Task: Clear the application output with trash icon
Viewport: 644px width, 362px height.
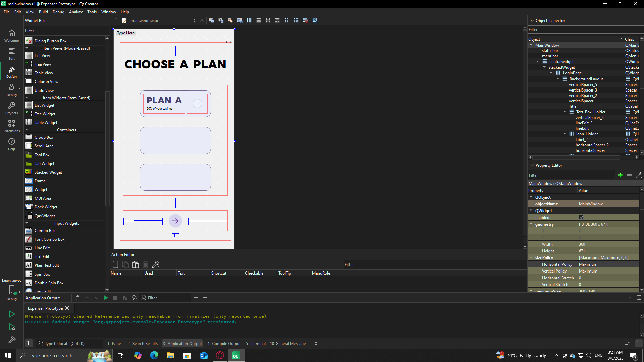Action: [78, 298]
